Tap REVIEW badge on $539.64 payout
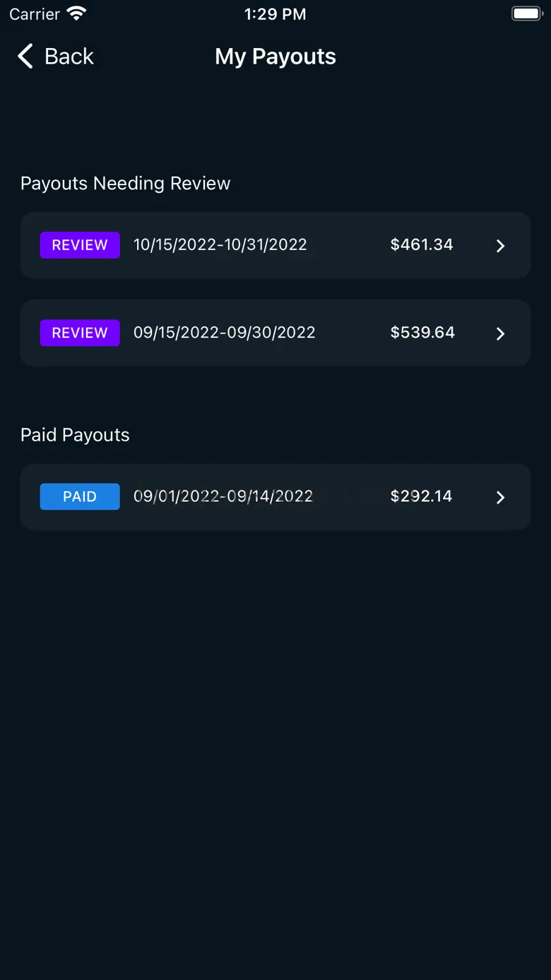Viewport: 551px width, 980px height. tap(80, 333)
